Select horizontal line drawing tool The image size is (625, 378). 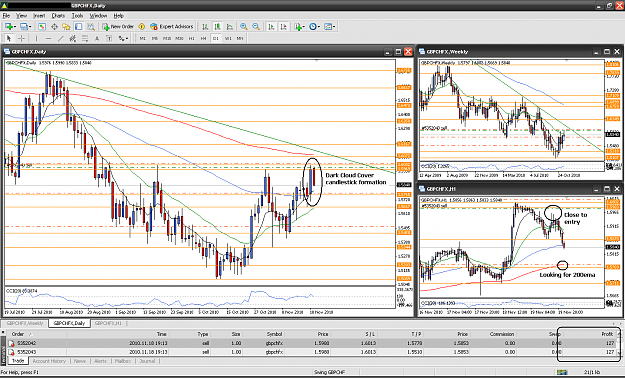(49, 38)
